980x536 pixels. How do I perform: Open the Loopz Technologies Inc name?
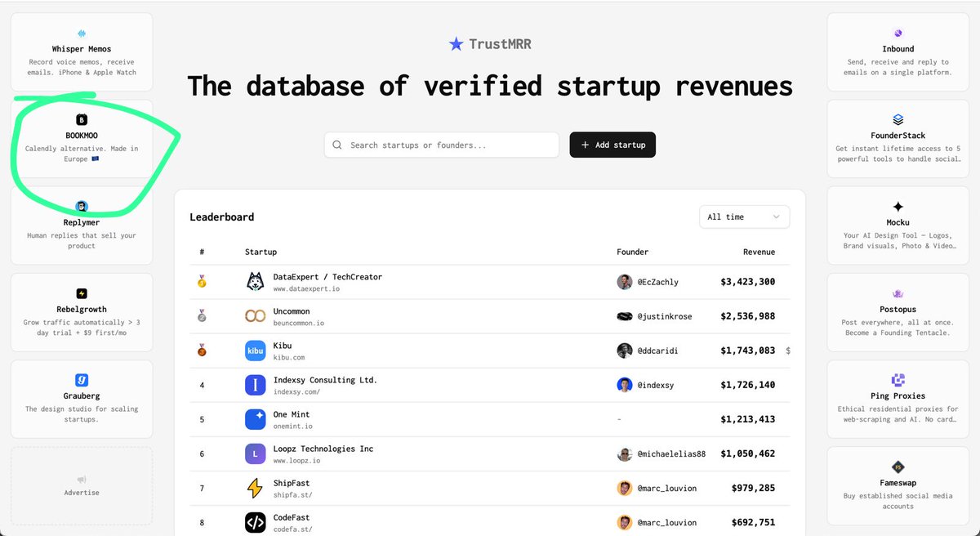(x=323, y=449)
